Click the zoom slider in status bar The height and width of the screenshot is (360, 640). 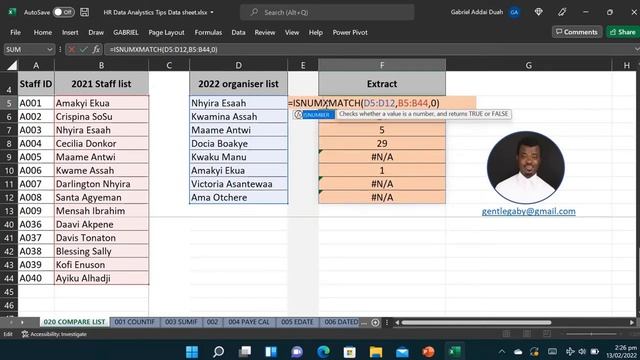point(591,334)
